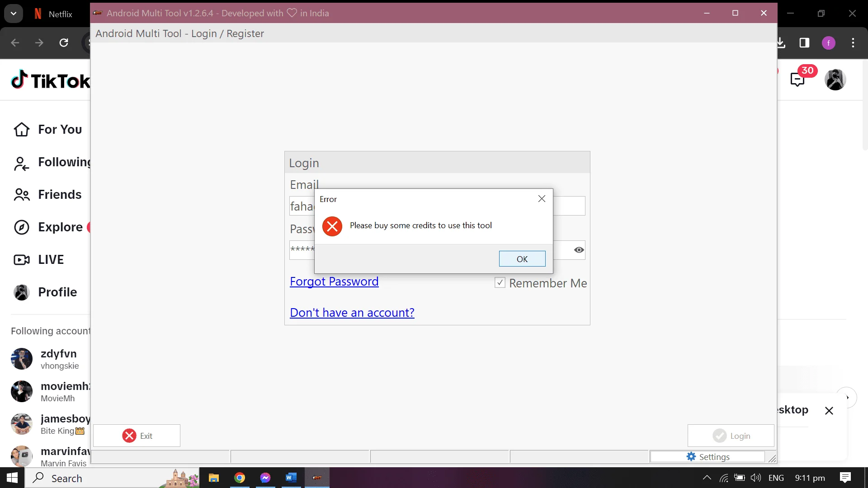868x488 pixels.
Task: Open marvinfav Marvin Favis account
Action: click(51, 456)
